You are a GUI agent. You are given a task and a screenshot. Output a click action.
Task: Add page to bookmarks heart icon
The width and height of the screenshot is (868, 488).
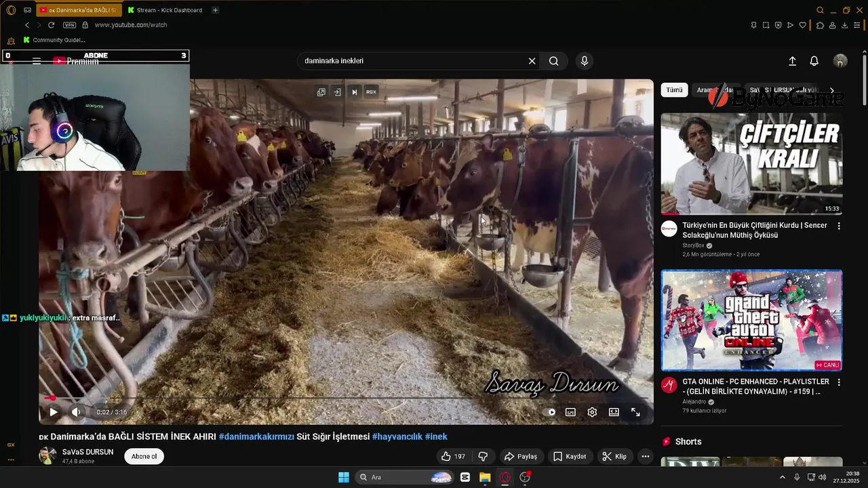coord(803,25)
